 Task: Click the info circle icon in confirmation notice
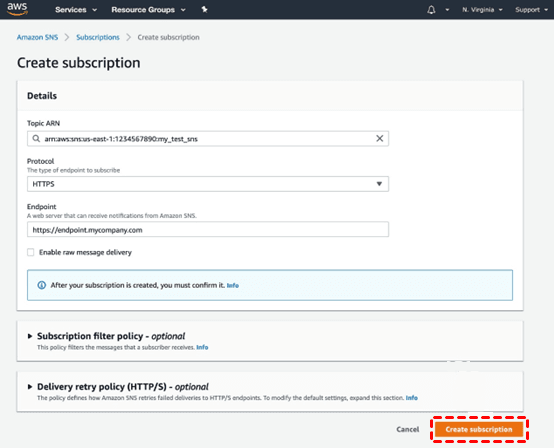[x=42, y=285]
